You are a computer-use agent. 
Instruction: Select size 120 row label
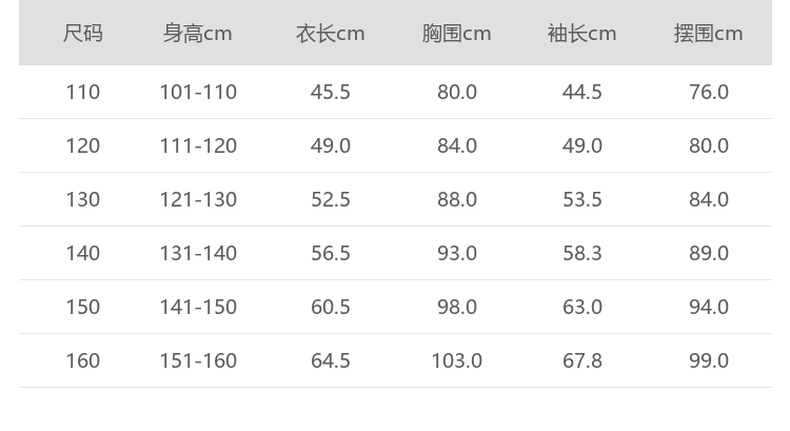click(x=83, y=146)
